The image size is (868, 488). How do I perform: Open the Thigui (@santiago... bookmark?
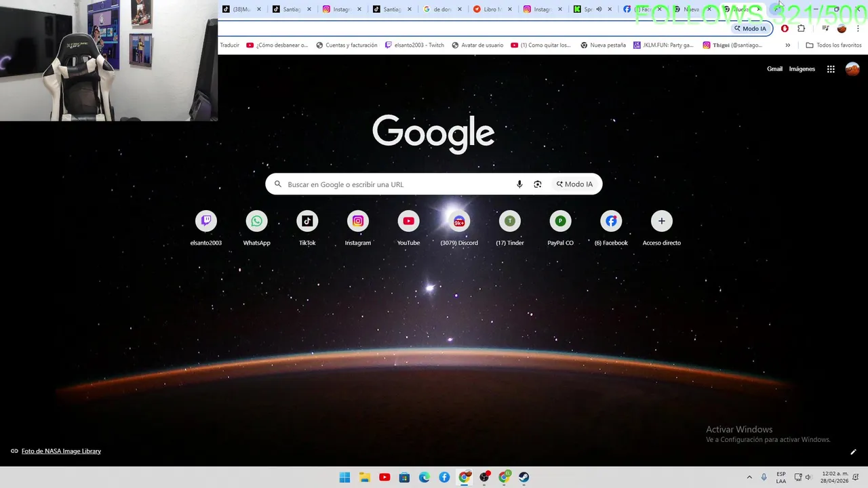pos(732,45)
